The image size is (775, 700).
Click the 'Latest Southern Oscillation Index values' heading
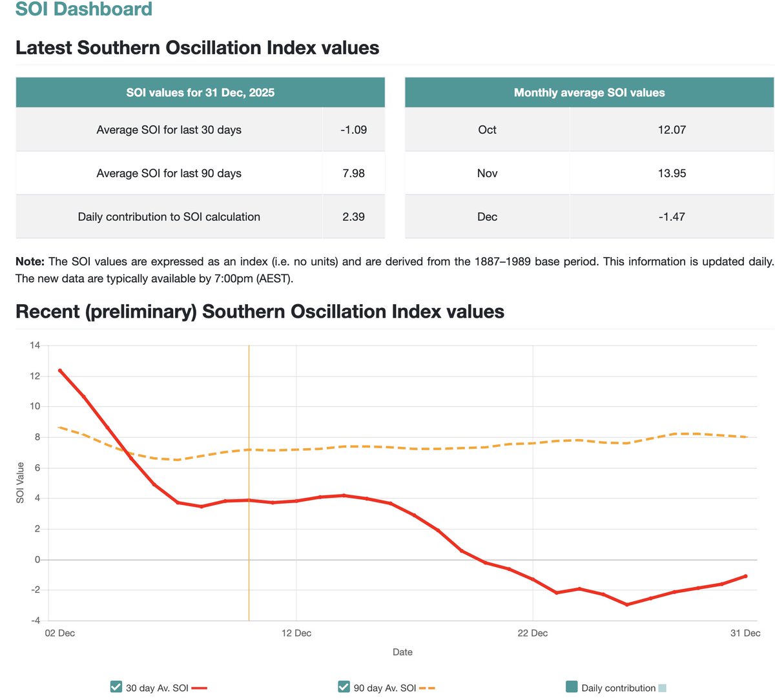coord(198,48)
